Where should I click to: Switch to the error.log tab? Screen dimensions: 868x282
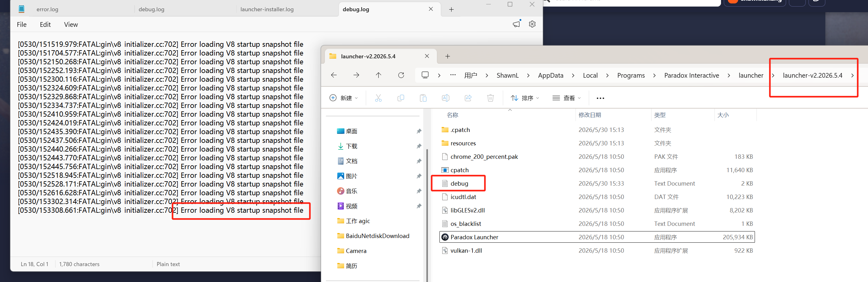(47, 9)
